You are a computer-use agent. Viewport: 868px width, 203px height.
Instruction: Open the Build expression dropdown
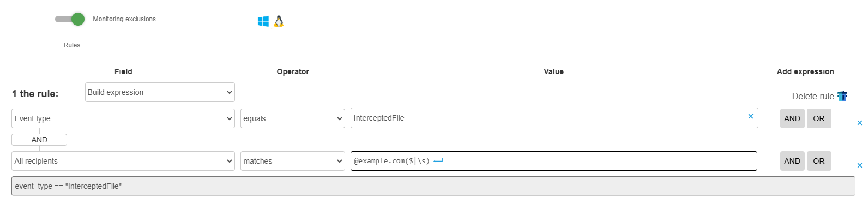pos(160,92)
